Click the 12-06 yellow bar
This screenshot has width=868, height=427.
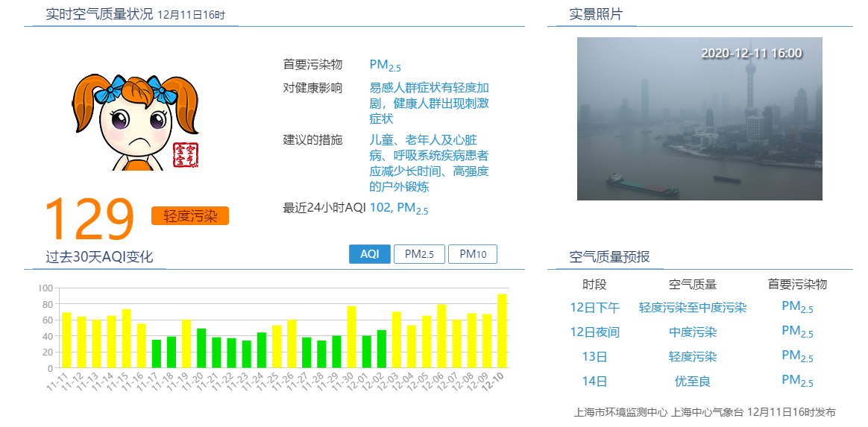tap(441, 336)
